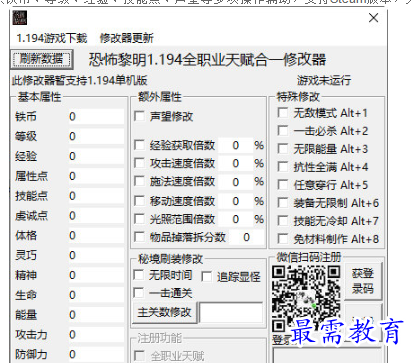Click the 灵巧 value field
The height and width of the screenshot is (363, 412).
point(96,255)
